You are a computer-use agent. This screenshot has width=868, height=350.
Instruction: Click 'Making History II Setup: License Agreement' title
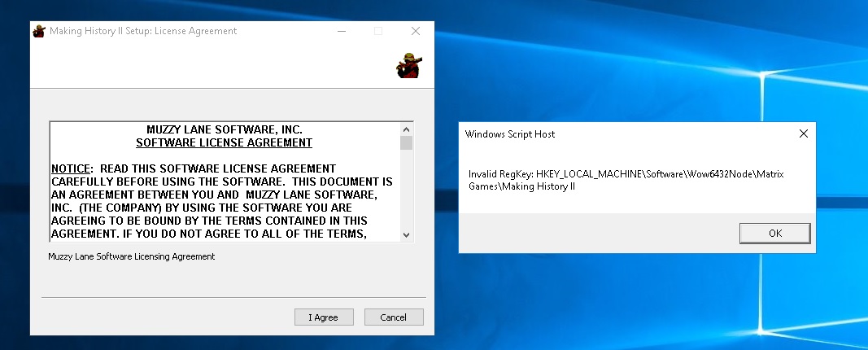pyautogui.click(x=143, y=31)
